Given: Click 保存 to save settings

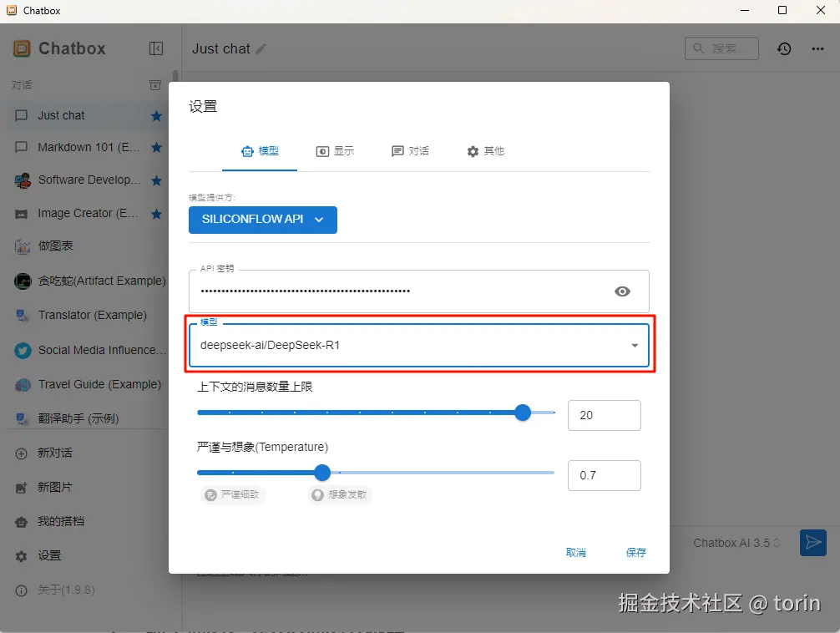Looking at the screenshot, I should click(x=636, y=553).
